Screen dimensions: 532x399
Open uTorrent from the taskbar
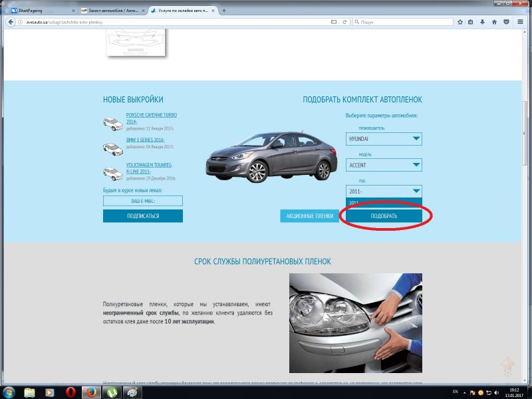(111, 392)
